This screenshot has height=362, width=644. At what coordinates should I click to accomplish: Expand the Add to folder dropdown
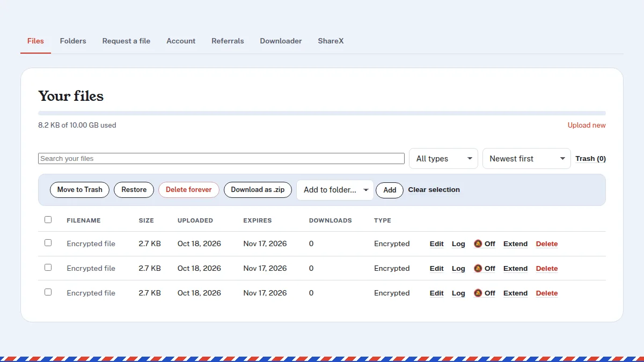[335, 190]
